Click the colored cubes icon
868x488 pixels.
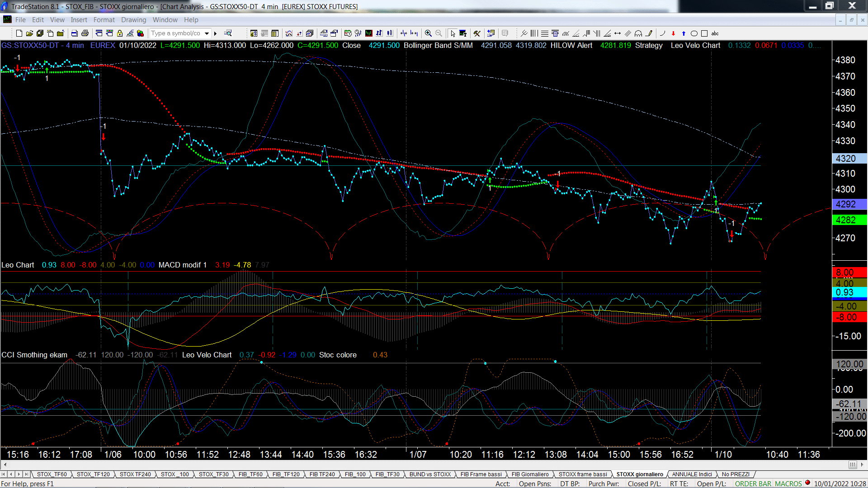coord(141,33)
